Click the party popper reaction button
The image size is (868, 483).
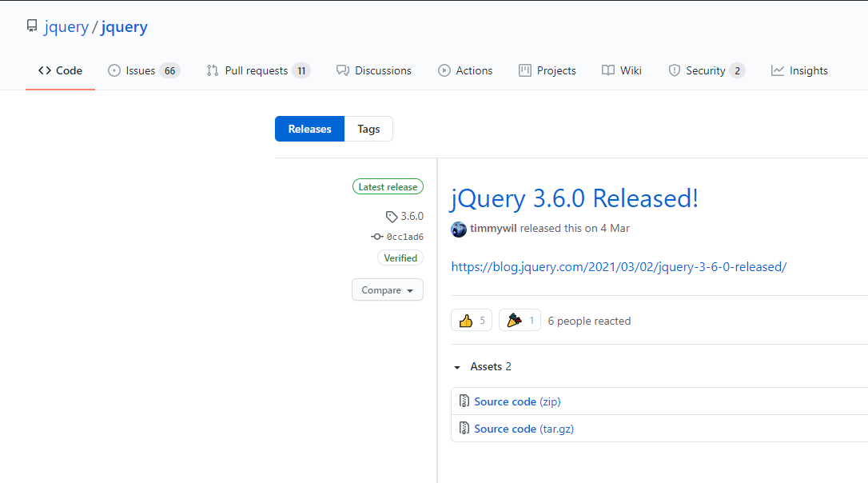click(520, 320)
